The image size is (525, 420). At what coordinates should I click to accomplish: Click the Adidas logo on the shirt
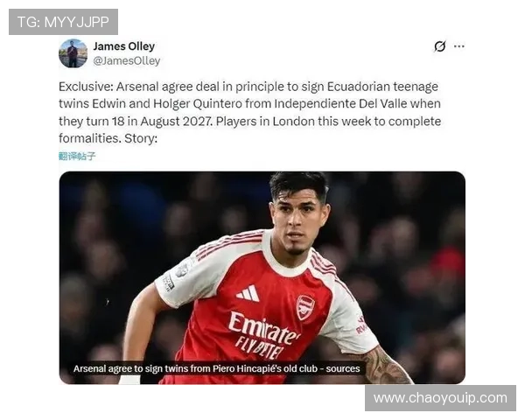pos(248,293)
